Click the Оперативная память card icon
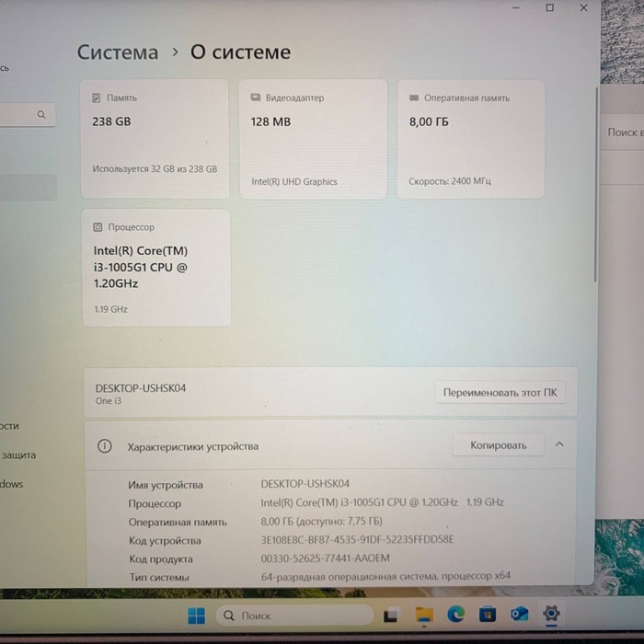Image resolution: width=644 pixels, height=644 pixels. click(414, 98)
